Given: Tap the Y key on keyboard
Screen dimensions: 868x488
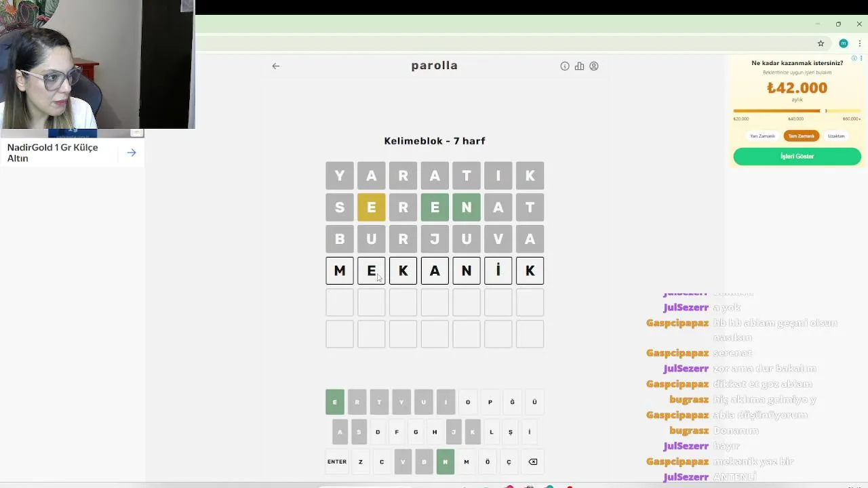Looking at the screenshot, I should click(x=401, y=402).
